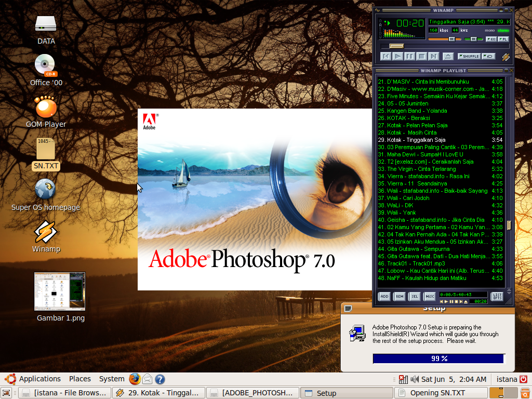The image size is (532, 399).
Task: Open the MISC options in the playlist
Action: tap(430, 296)
